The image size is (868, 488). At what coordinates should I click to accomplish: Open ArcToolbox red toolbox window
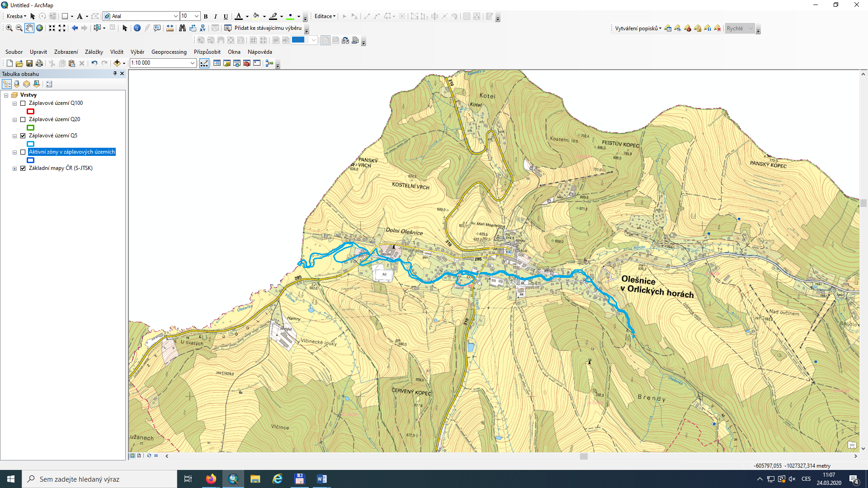[x=247, y=63]
